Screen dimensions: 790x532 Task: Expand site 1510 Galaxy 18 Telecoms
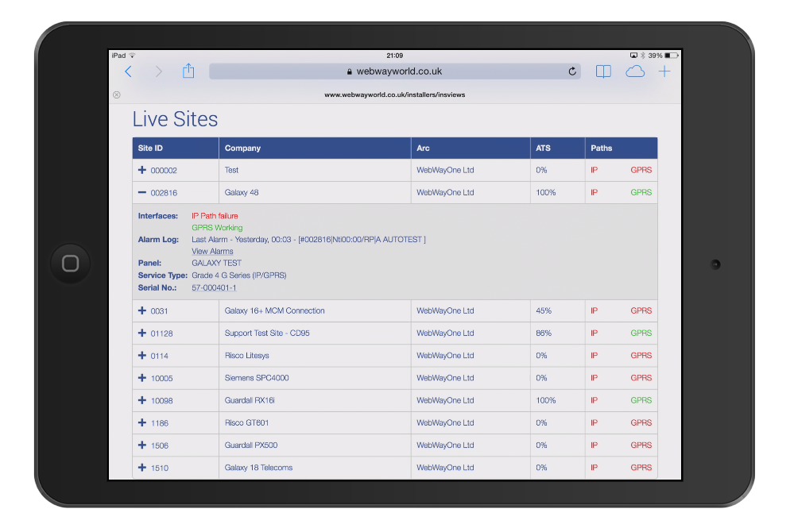tap(142, 468)
